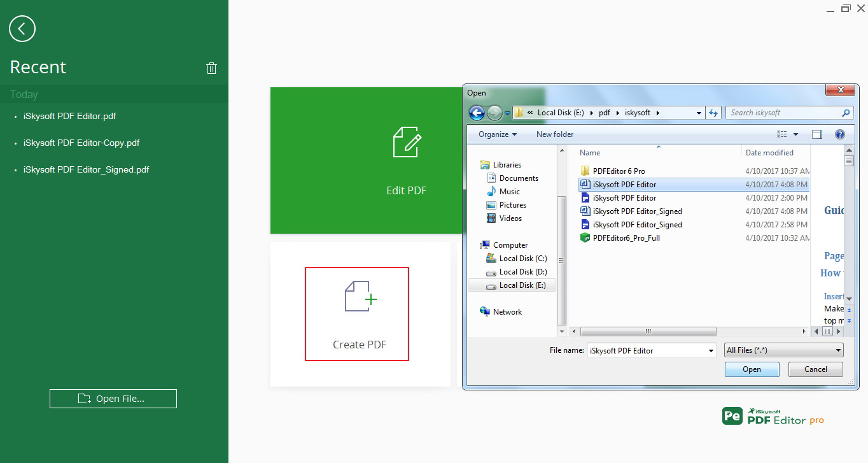Click the navigation pane vertical scrollbar
Viewport: 868px width, 463px height.
561,261
